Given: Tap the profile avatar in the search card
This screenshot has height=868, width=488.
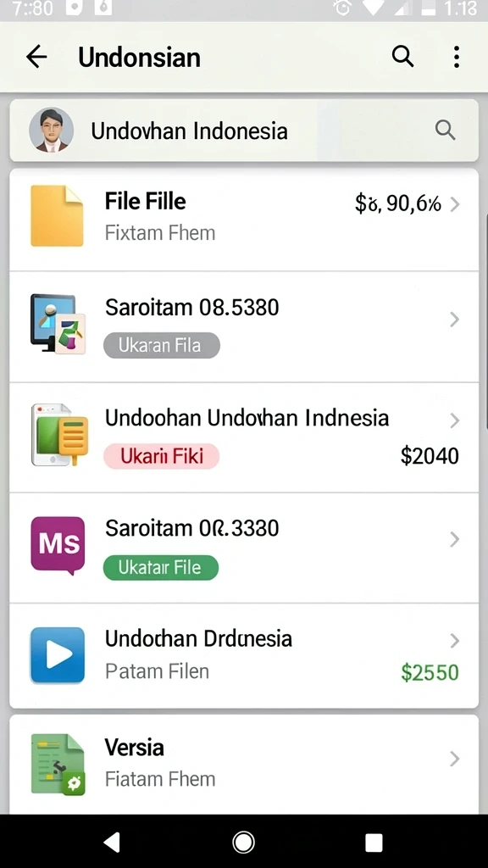Looking at the screenshot, I should 51,131.
